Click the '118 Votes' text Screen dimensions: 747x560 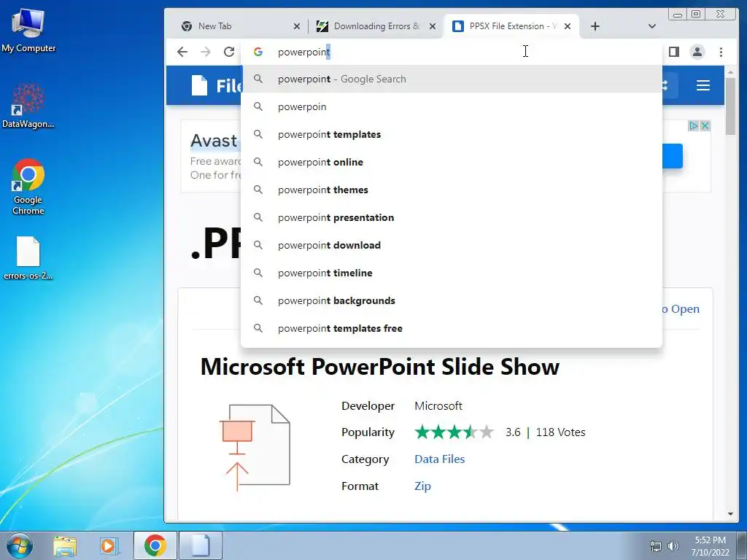[x=561, y=432]
